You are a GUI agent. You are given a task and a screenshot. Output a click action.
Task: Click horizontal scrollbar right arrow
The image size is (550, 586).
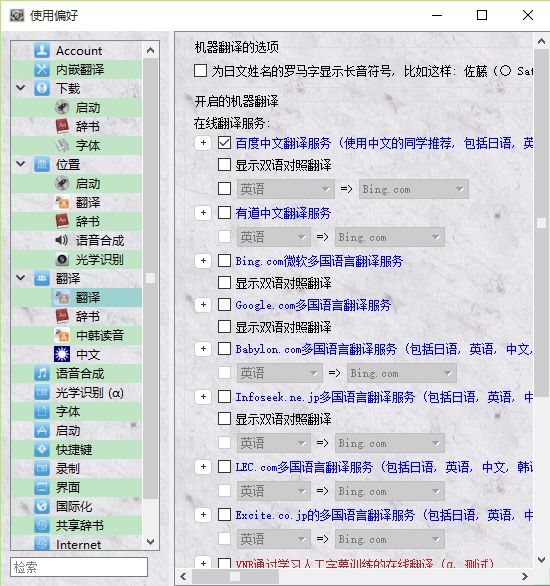(525, 576)
